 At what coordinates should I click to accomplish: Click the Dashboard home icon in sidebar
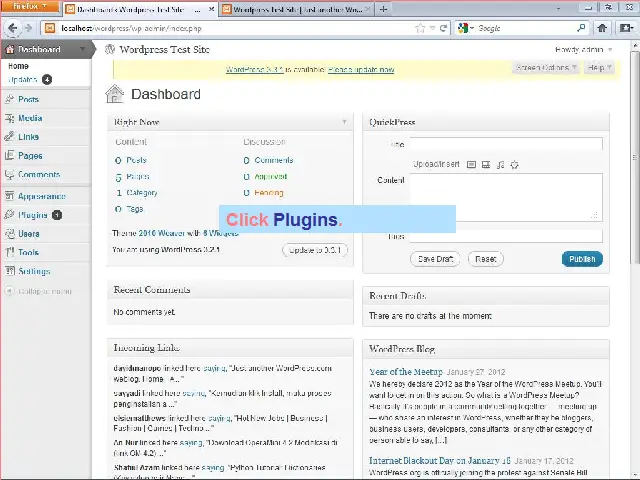[10, 49]
